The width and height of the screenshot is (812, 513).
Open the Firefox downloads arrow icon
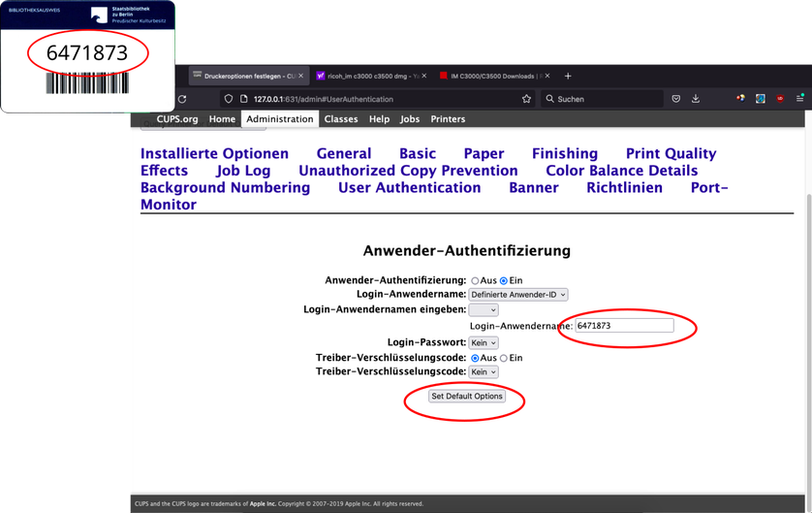(x=696, y=99)
